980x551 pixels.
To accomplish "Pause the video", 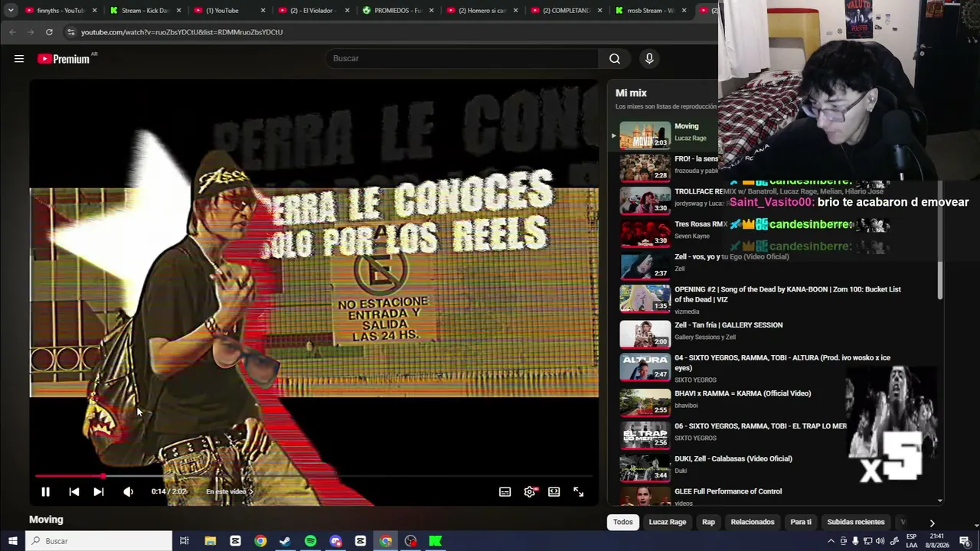I will pos(45,492).
